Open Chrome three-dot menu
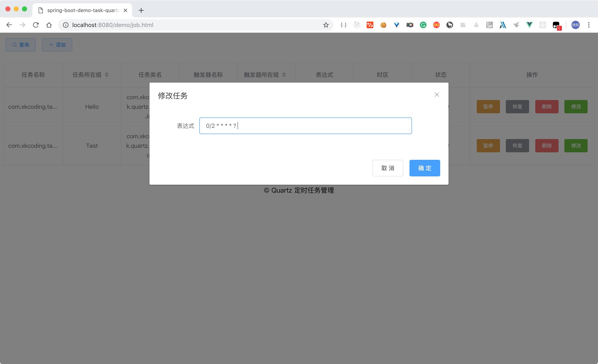Image resolution: width=598 pixels, height=364 pixels. pyautogui.click(x=589, y=25)
